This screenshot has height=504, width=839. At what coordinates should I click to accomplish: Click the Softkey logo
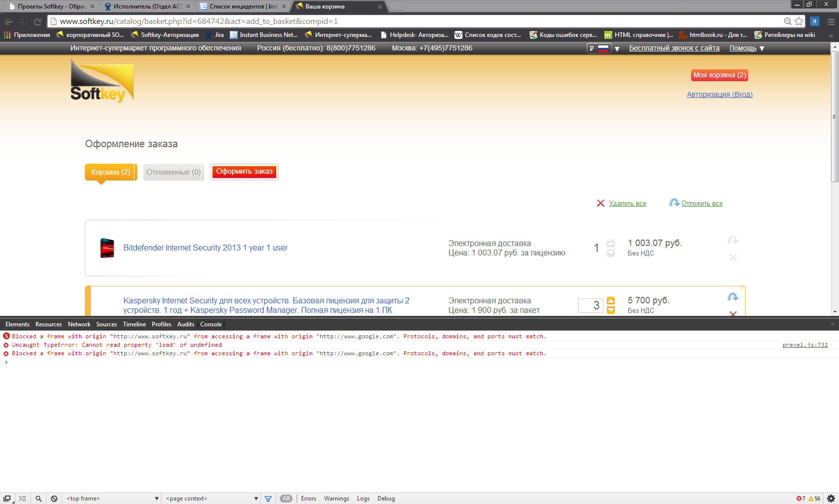pyautogui.click(x=102, y=81)
